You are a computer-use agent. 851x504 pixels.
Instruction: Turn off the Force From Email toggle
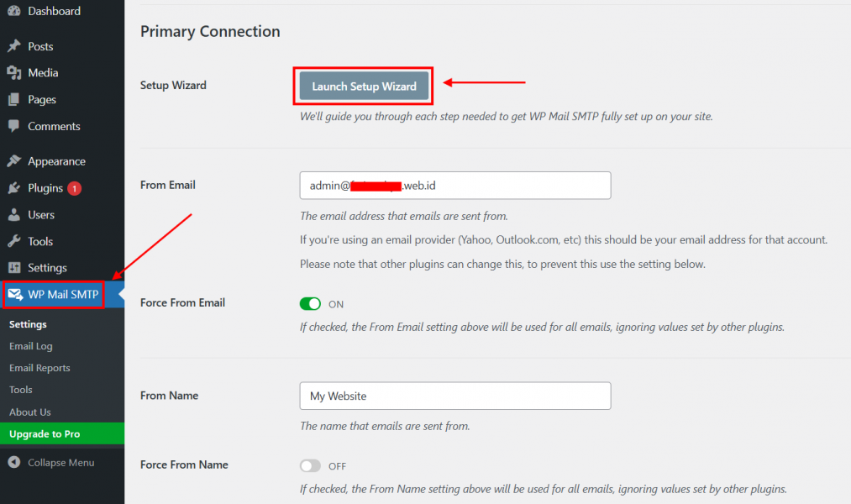tap(311, 304)
